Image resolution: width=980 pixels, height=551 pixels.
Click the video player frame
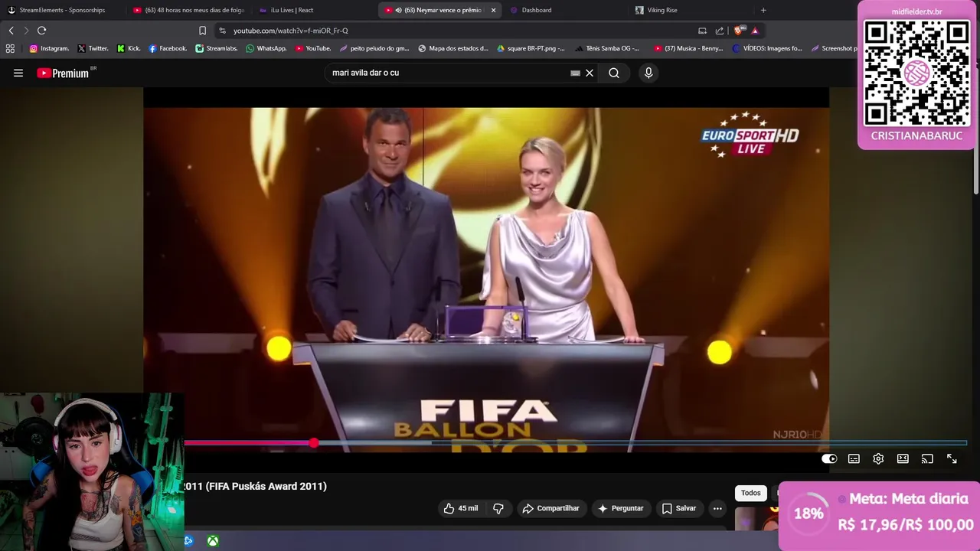(x=486, y=268)
